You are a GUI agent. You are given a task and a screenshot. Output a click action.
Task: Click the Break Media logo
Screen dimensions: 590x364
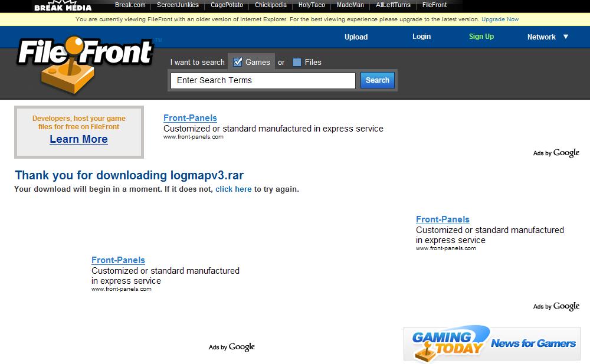(x=63, y=6)
